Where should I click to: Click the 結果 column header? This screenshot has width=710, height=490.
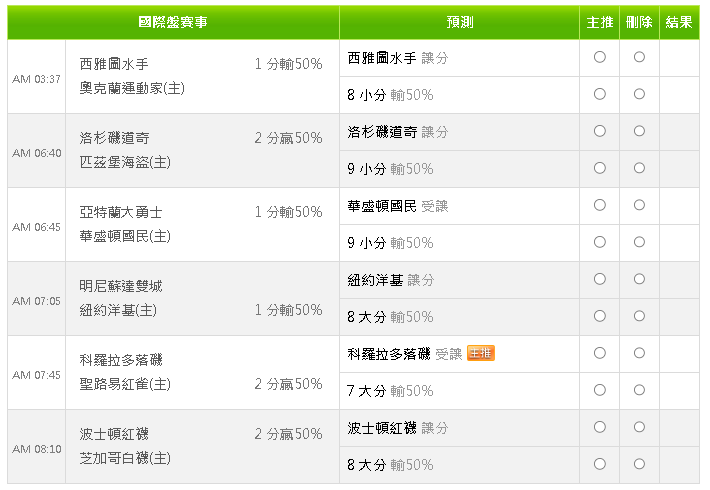pyautogui.click(x=679, y=22)
